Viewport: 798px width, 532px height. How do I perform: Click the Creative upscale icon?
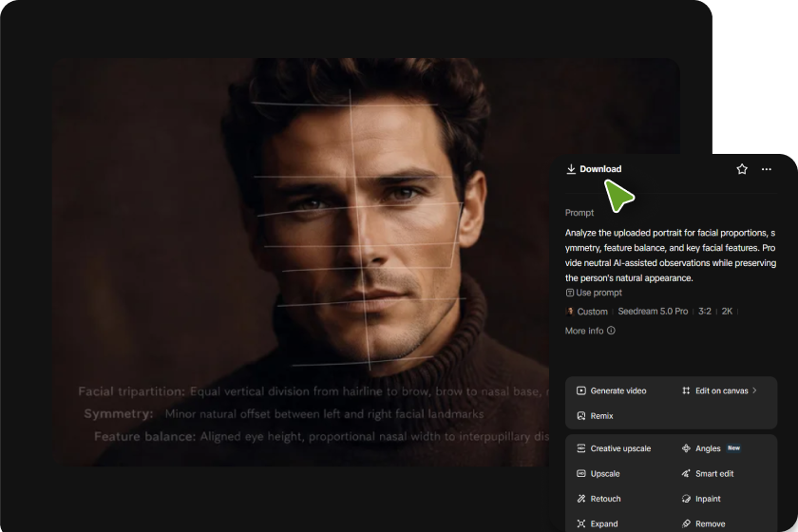[581, 448]
